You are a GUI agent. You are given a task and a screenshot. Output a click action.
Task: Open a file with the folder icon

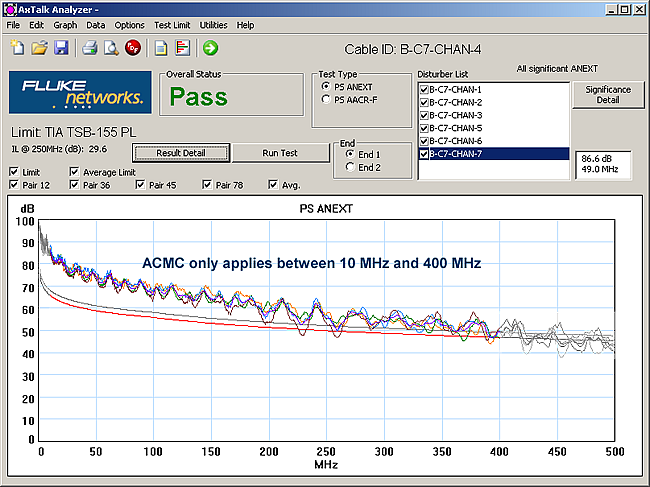pos(39,48)
